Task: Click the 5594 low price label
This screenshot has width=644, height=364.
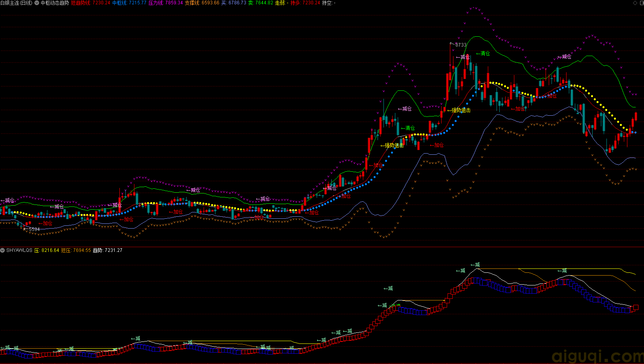Action: tap(34, 229)
